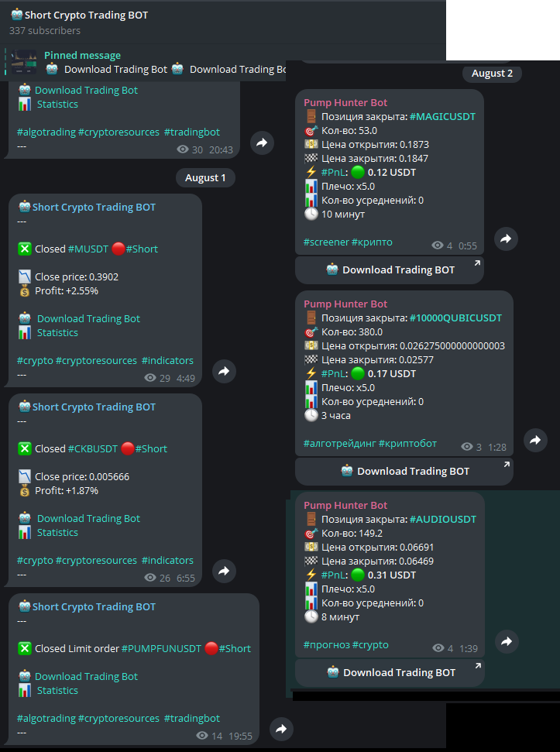Select the #PUMPFUNUSDT hashtag
Image resolution: width=560 pixels, height=752 pixels.
coord(161,649)
